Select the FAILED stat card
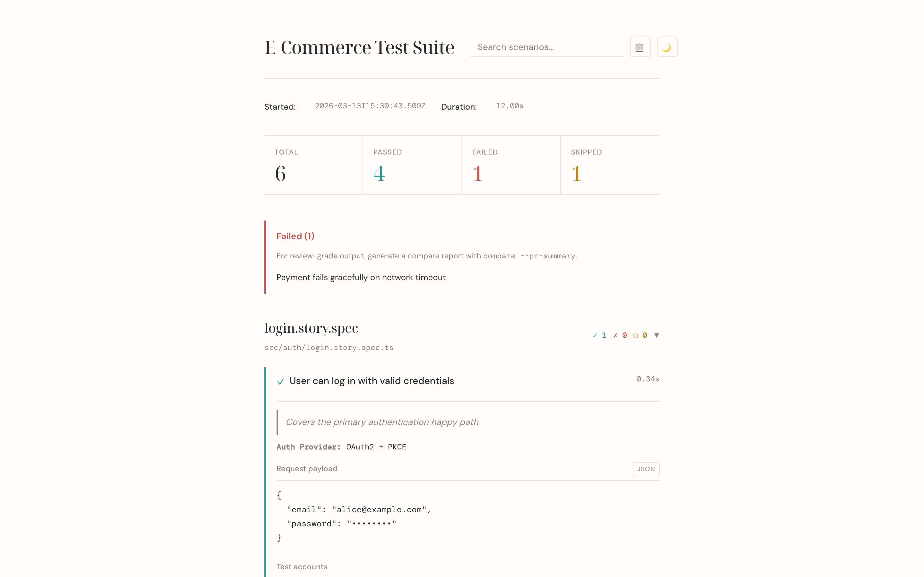Image resolution: width=924 pixels, height=577 pixels. pos(511,165)
